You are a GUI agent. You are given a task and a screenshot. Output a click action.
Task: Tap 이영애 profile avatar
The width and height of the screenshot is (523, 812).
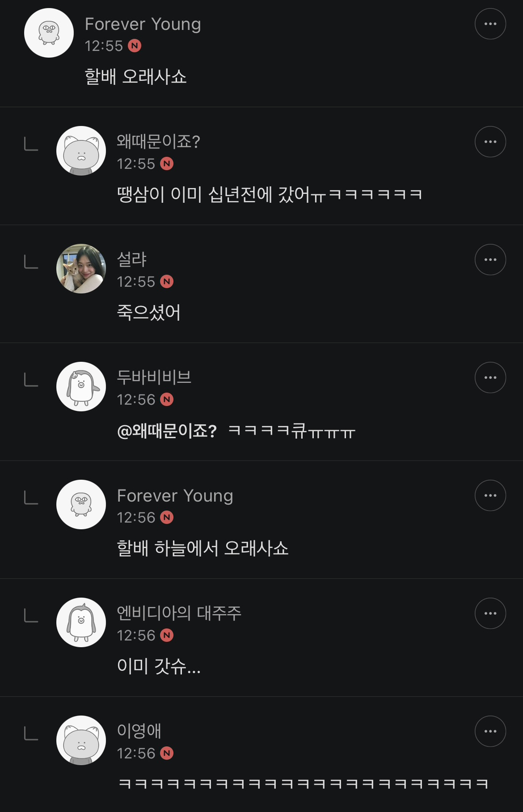(x=81, y=740)
